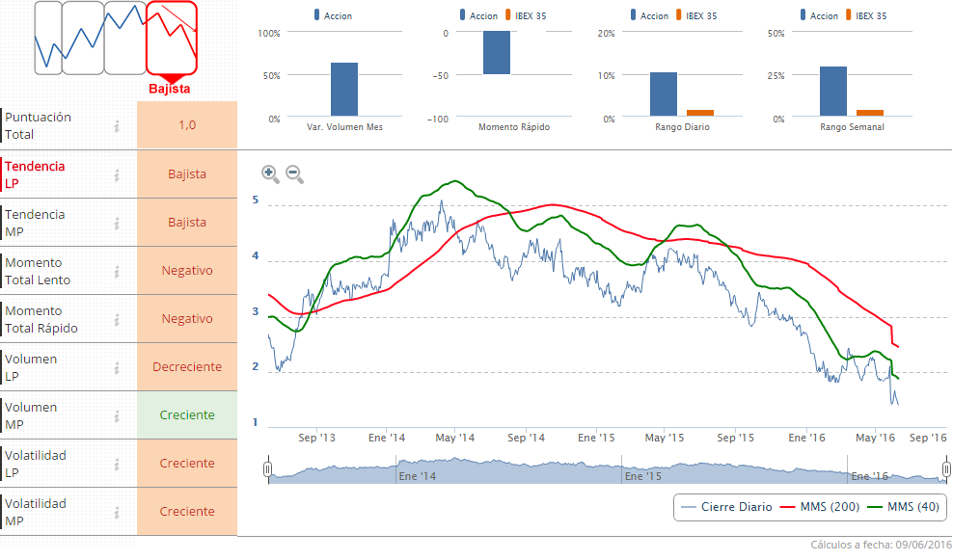Click the zoom in magnifier icon
This screenshot has height=560, width=953.
click(270, 174)
